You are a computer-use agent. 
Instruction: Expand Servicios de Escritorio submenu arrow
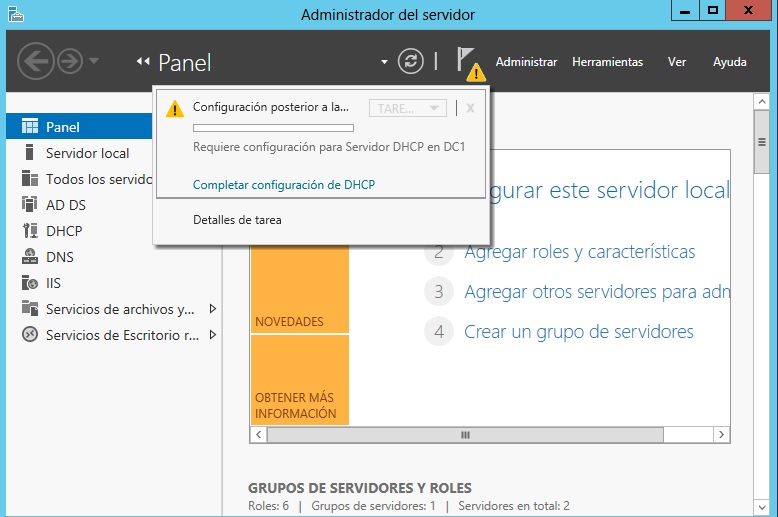(x=212, y=335)
